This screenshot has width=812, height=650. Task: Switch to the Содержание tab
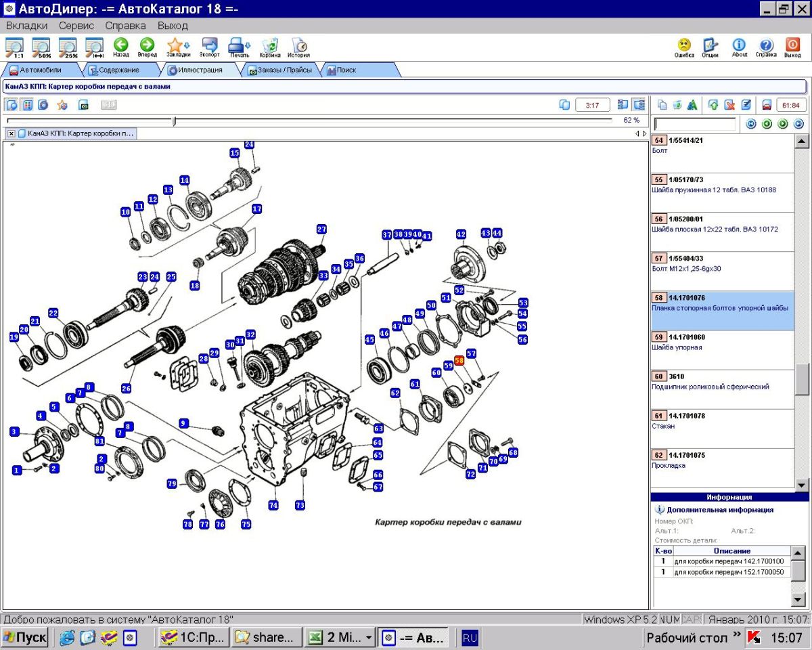click(119, 70)
